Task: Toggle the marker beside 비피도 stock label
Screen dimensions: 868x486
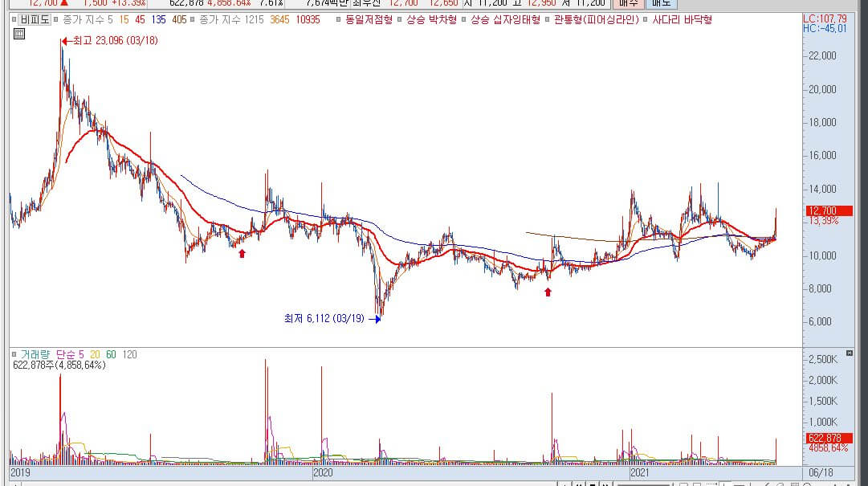Action: coord(14,20)
